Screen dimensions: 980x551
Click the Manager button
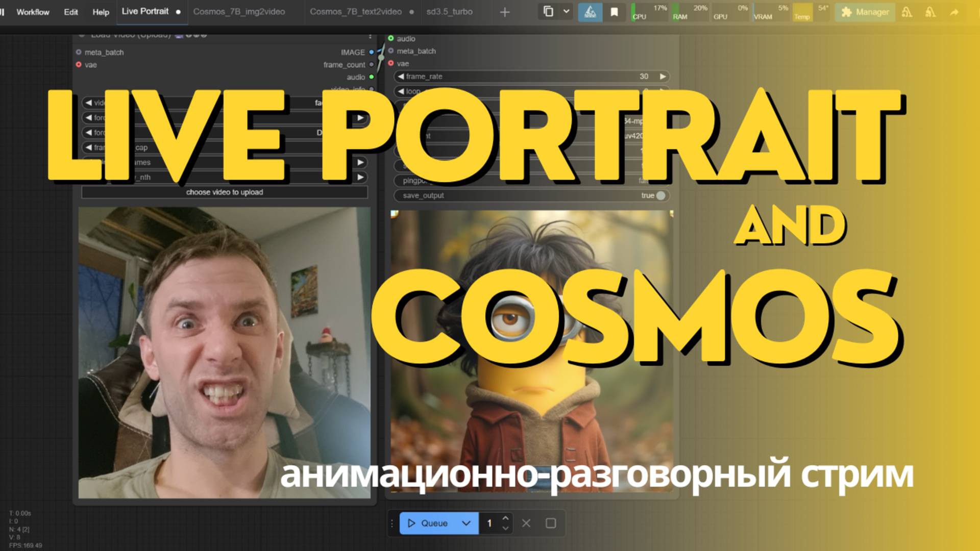point(865,12)
